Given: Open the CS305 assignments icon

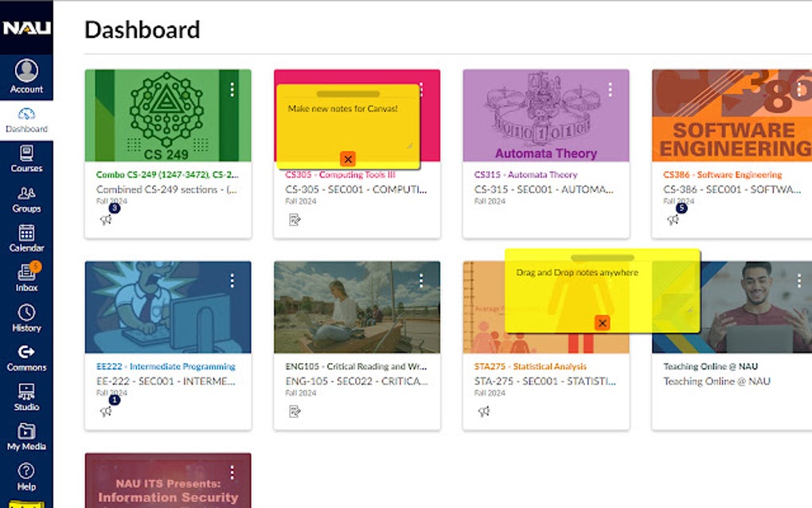Looking at the screenshot, I should tap(295, 219).
